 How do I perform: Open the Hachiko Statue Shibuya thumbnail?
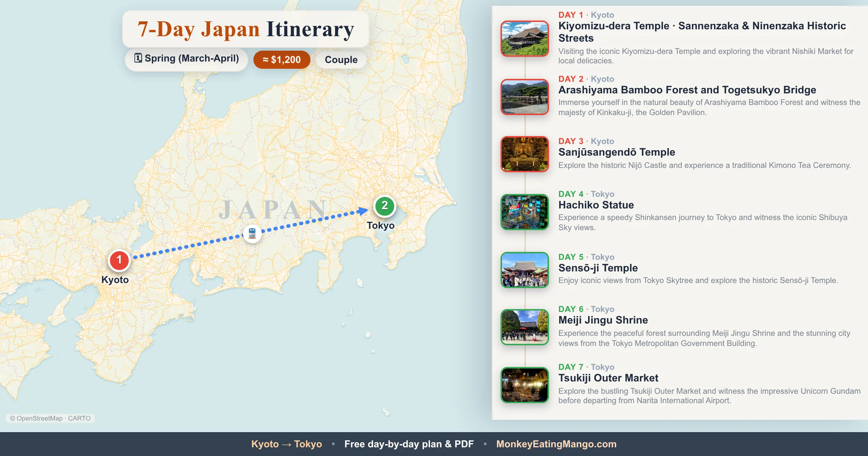pyautogui.click(x=525, y=212)
